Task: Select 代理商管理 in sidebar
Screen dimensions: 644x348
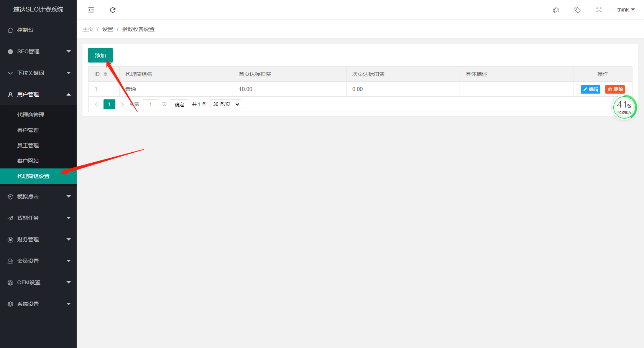Action: click(31, 115)
